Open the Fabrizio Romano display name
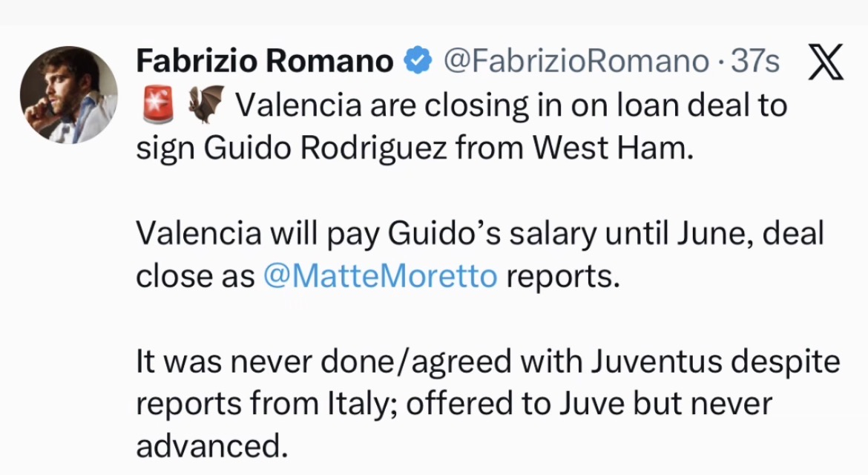 click(x=264, y=62)
